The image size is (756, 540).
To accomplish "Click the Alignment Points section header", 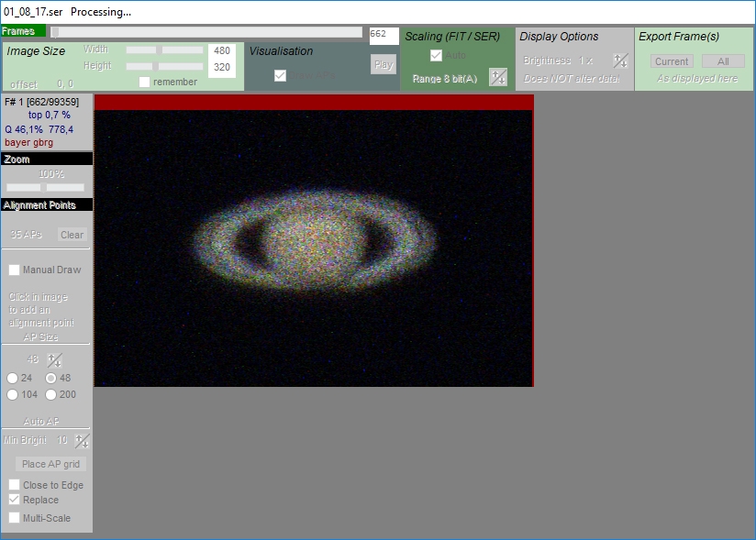I will click(x=47, y=204).
